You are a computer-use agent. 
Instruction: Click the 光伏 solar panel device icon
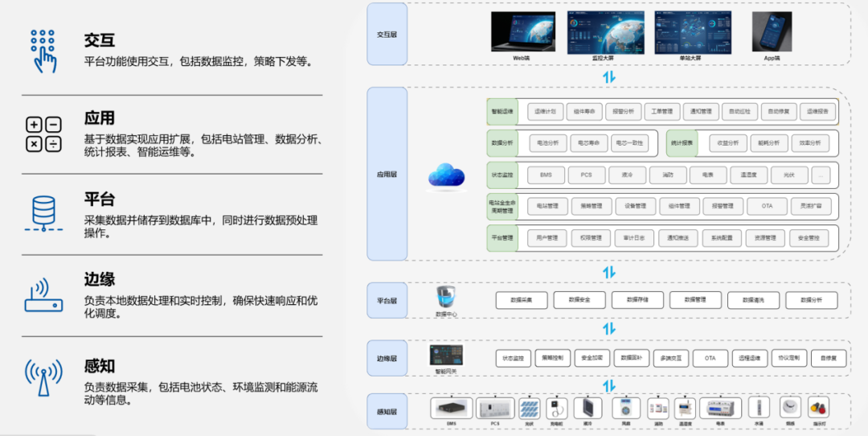(x=529, y=409)
